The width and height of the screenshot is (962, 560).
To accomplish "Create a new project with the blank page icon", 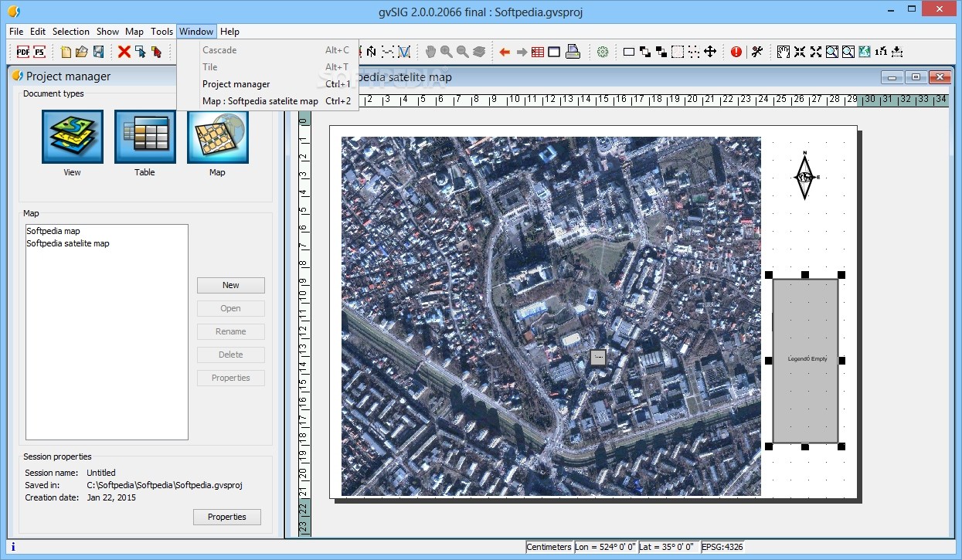I will coord(66,52).
